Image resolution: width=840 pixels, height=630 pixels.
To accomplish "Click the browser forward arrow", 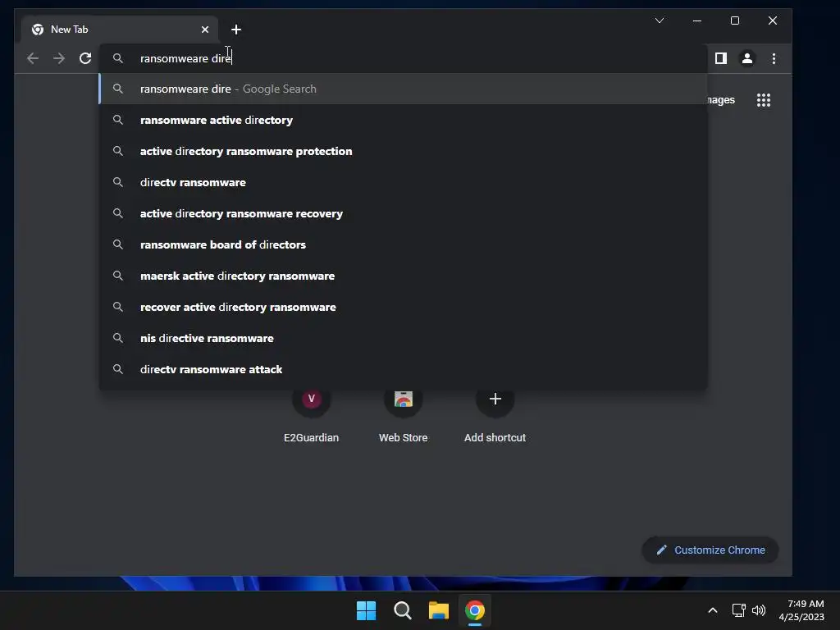I will tap(59, 58).
